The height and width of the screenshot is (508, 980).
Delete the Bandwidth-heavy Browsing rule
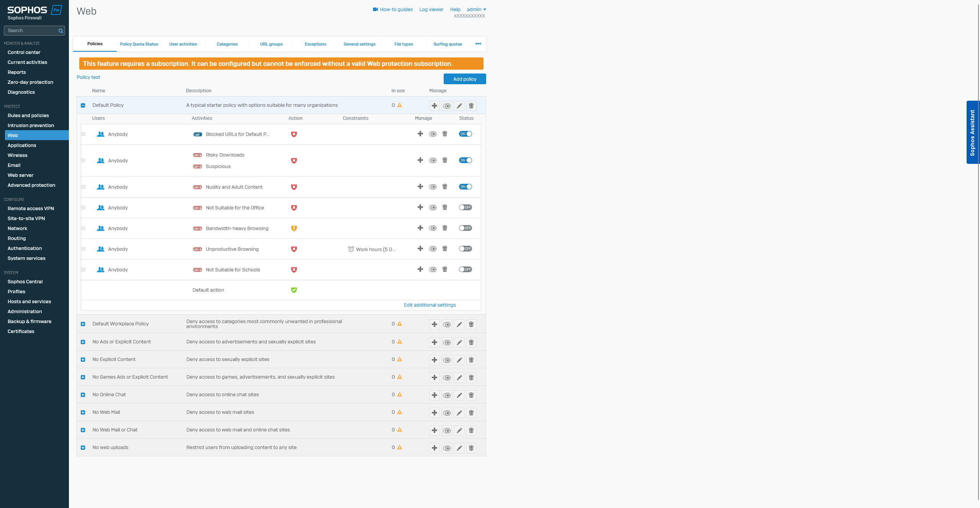[445, 228]
